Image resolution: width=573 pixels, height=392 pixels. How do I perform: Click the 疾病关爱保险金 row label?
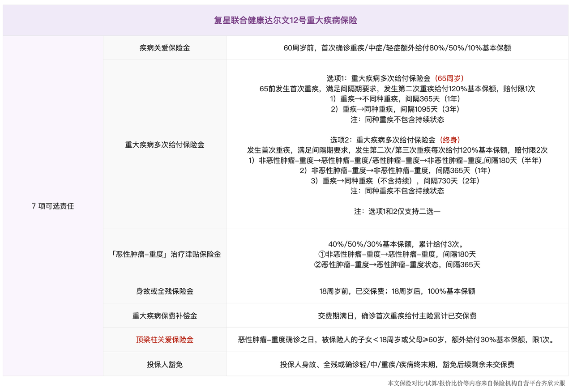click(165, 48)
